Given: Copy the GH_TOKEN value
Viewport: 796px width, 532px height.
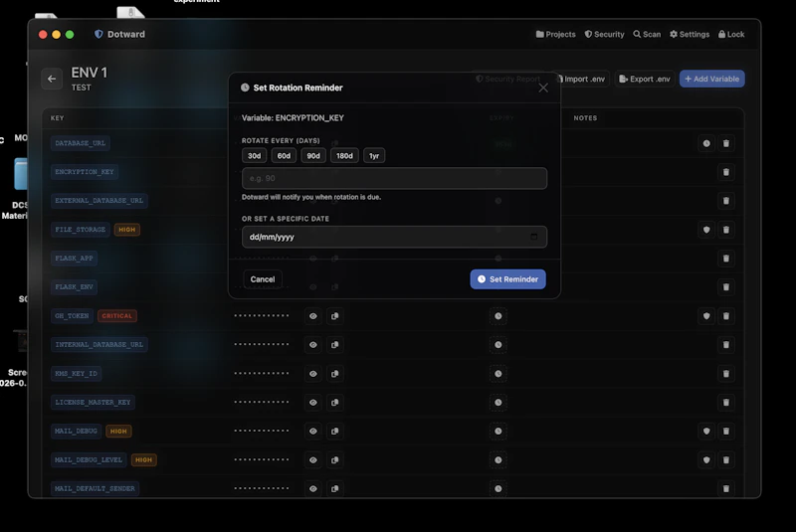Looking at the screenshot, I should 335,316.
